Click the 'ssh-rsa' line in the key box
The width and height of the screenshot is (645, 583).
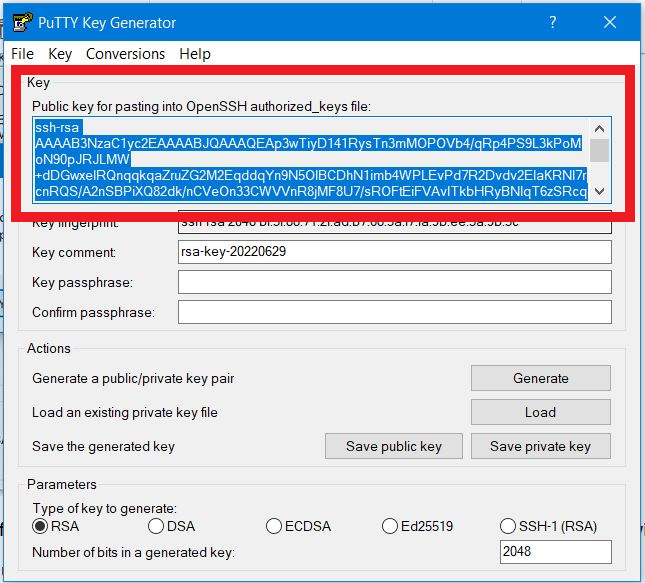57,127
